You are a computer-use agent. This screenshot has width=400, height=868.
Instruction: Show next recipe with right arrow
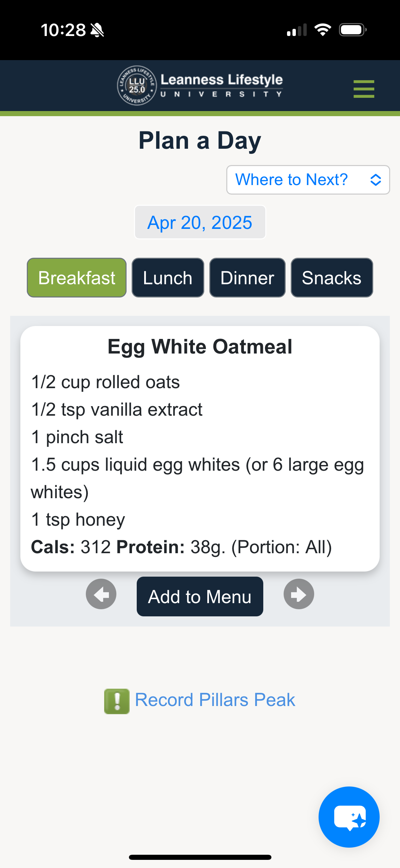[299, 594]
